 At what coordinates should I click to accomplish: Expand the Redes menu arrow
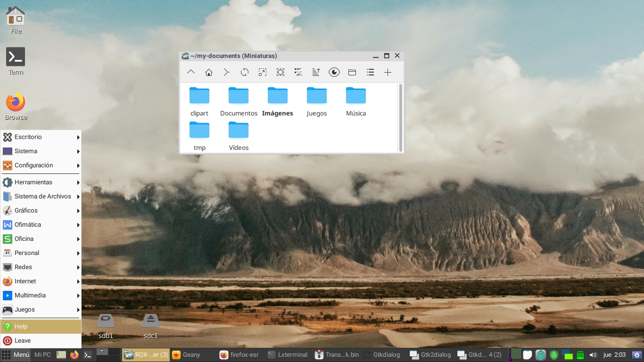78,267
